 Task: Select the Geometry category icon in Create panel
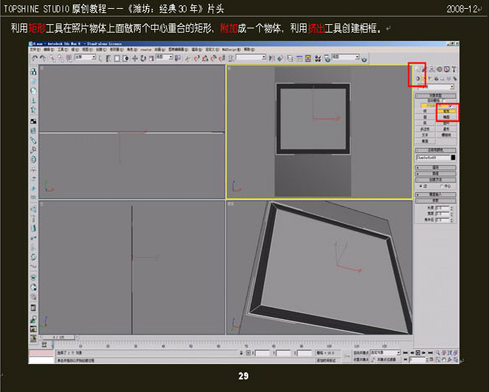click(x=418, y=79)
